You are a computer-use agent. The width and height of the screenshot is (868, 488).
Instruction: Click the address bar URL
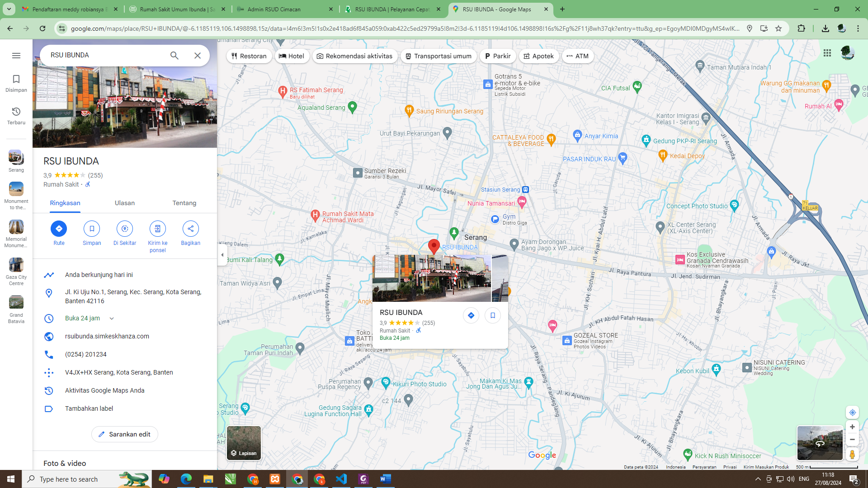point(405,28)
